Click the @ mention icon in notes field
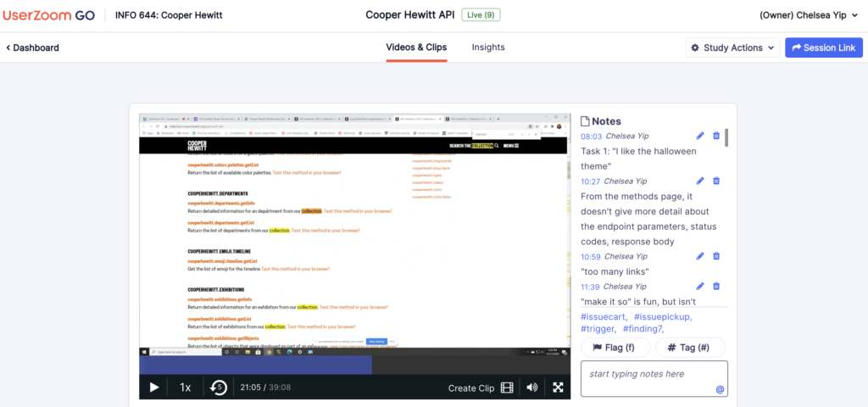 click(720, 390)
